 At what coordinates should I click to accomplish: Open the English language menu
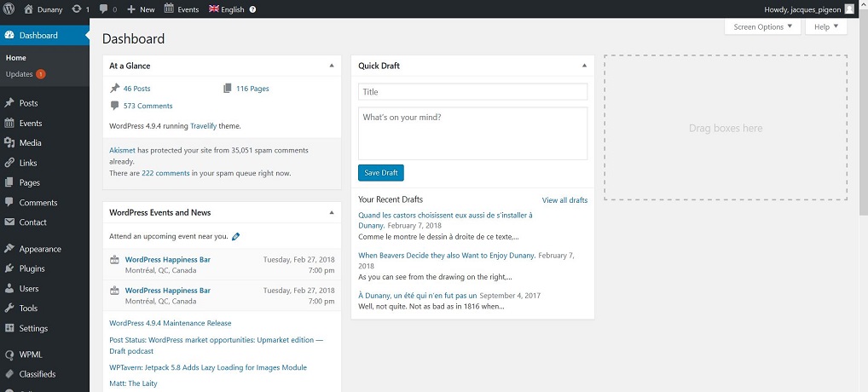click(x=226, y=9)
